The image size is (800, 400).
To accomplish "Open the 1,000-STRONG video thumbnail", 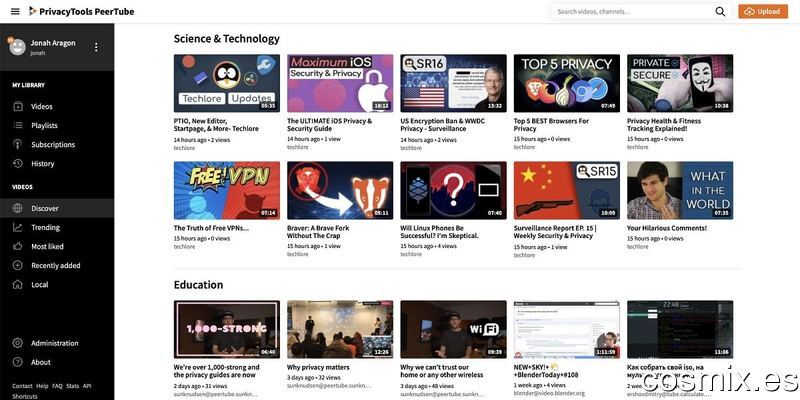I will tap(227, 329).
